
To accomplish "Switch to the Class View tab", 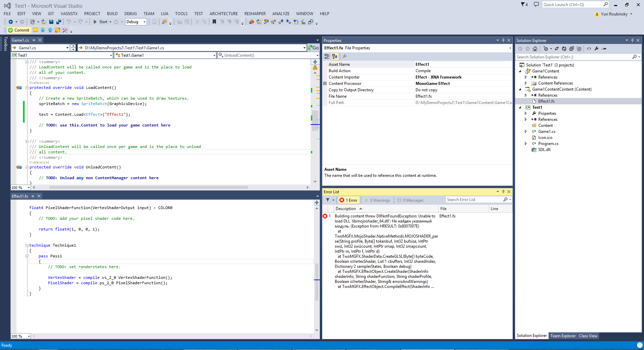I will click(588, 336).
